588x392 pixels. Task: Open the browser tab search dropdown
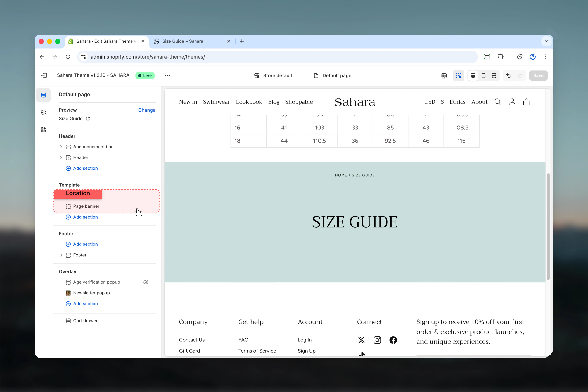tap(546, 41)
